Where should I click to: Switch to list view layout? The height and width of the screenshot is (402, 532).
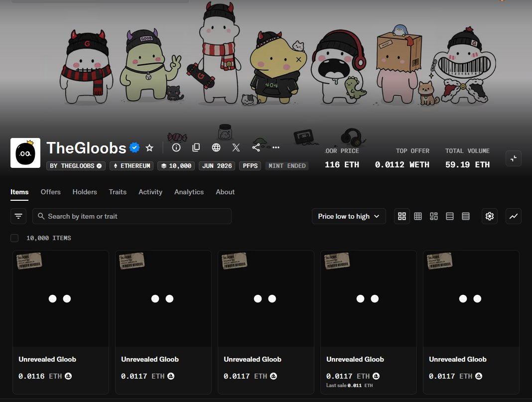tap(450, 216)
